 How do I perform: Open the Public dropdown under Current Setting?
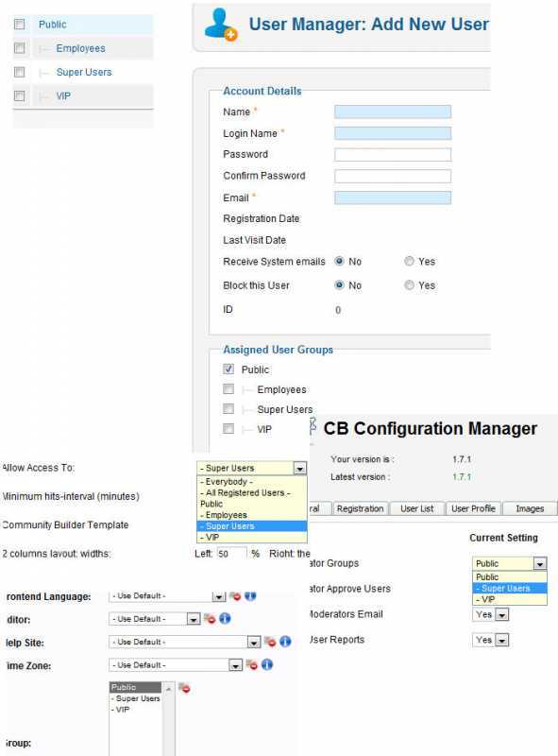(509, 563)
